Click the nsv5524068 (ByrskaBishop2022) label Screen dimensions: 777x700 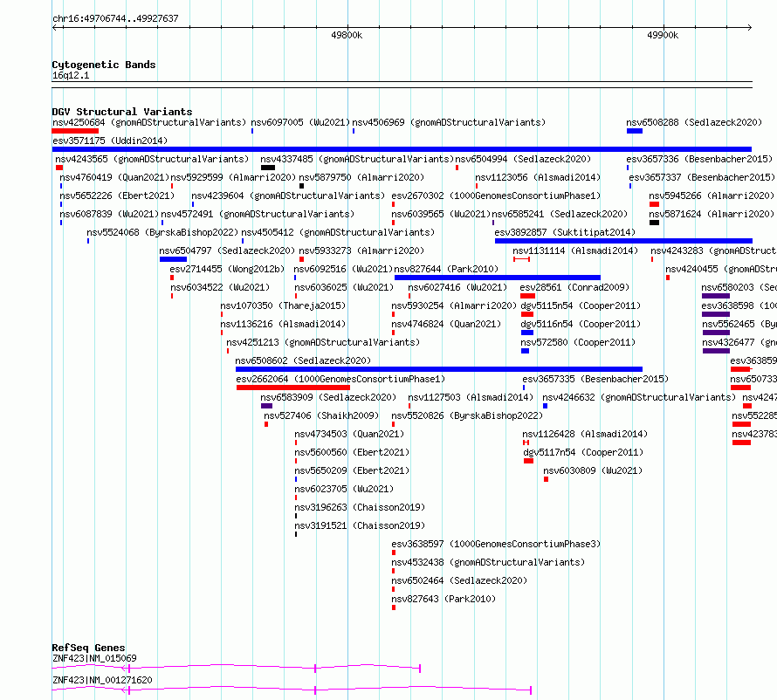pyautogui.click(x=162, y=232)
